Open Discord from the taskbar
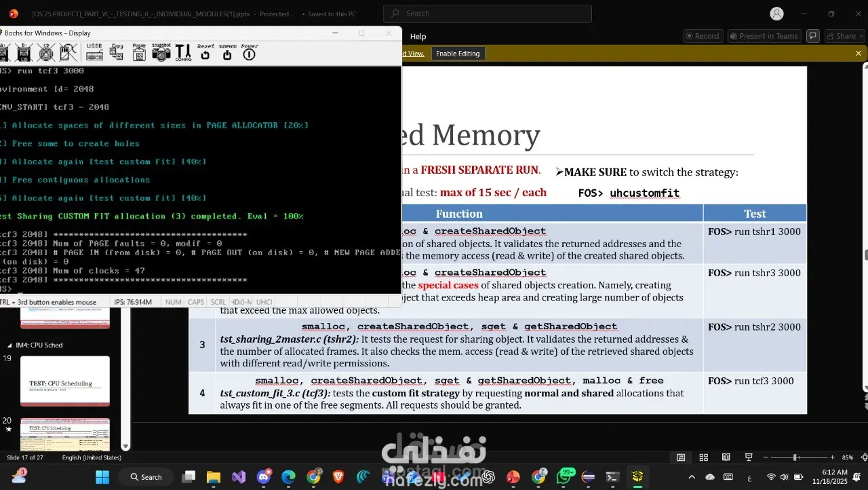The image size is (868, 490). 264,477
